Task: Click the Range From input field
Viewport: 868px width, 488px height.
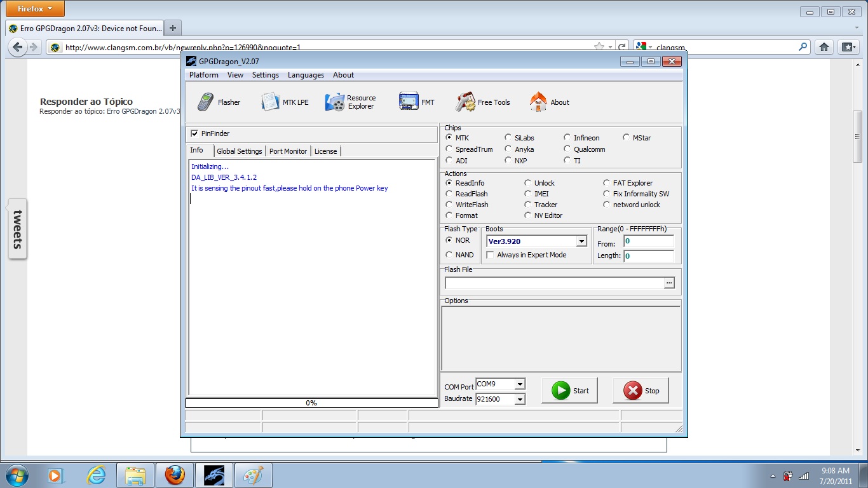Action: (x=648, y=241)
